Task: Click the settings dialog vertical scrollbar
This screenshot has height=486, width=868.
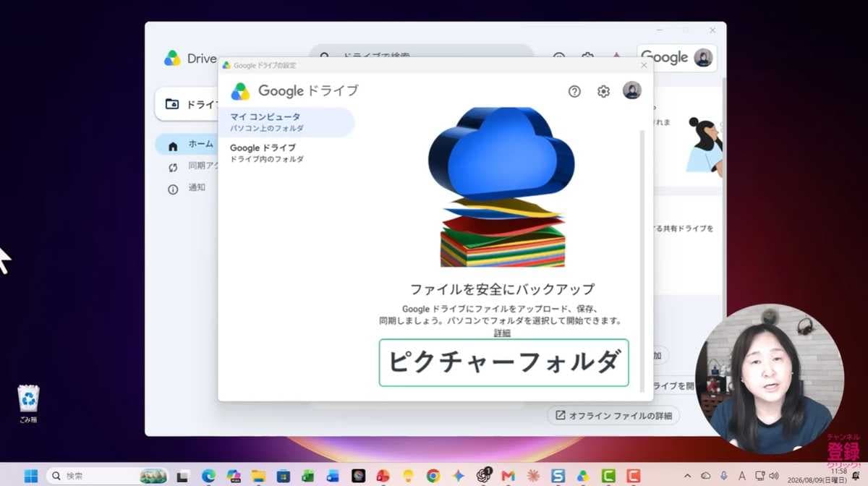Action: [641, 260]
